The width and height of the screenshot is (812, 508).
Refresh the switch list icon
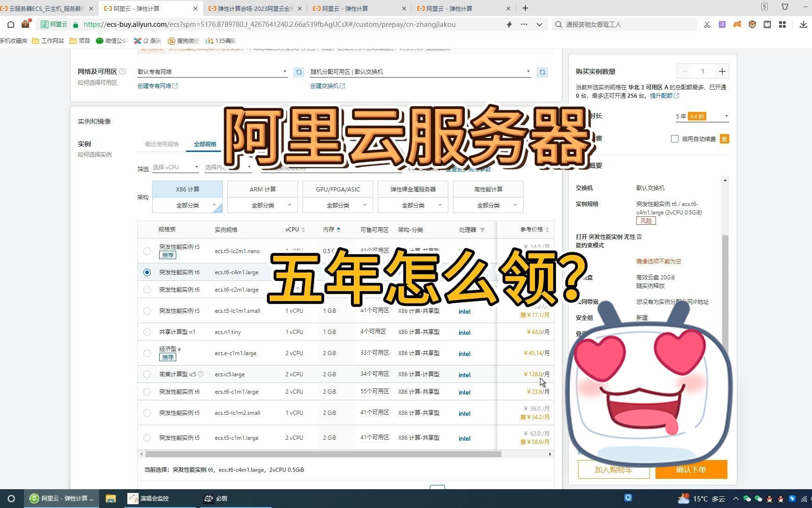pyautogui.click(x=542, y=72)
